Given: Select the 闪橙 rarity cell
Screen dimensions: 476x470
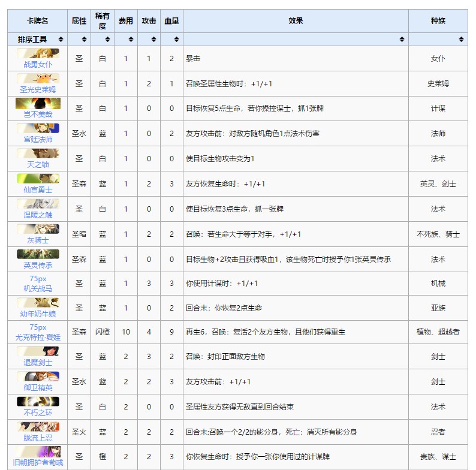Looking at the screenshot, I should click(x=103, y=332).
